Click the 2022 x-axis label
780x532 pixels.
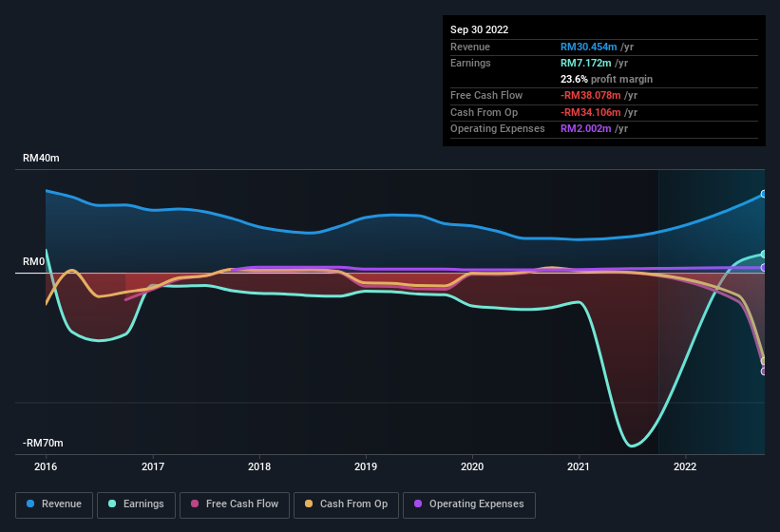coord(685,466)
